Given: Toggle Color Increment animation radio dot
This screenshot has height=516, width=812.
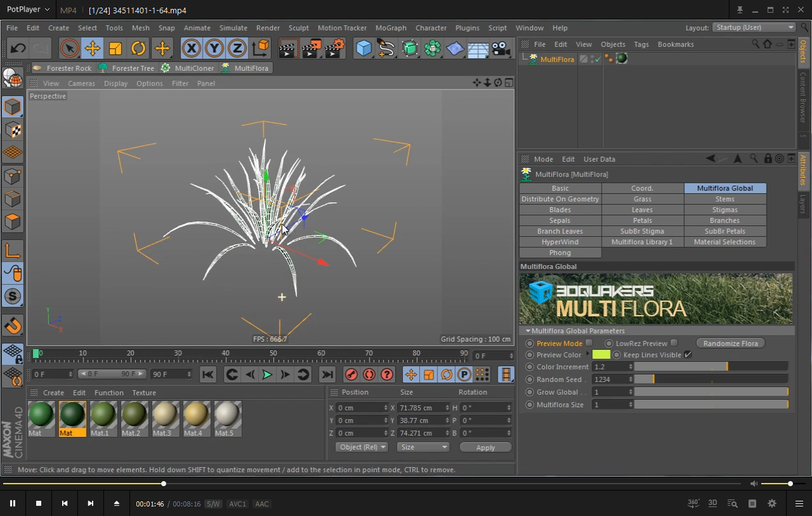Looking at the screenshot, I should pos(530,367).
